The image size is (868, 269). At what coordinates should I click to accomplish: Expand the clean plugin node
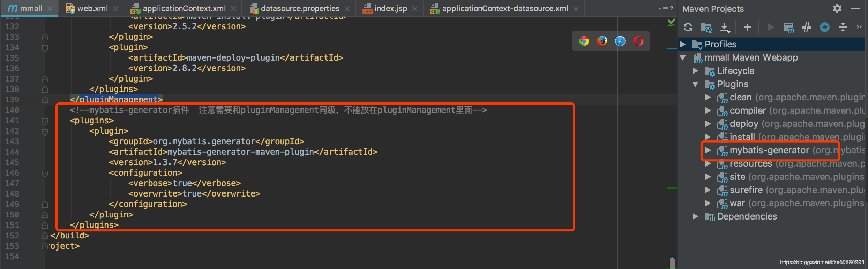[x=708, y=97]
